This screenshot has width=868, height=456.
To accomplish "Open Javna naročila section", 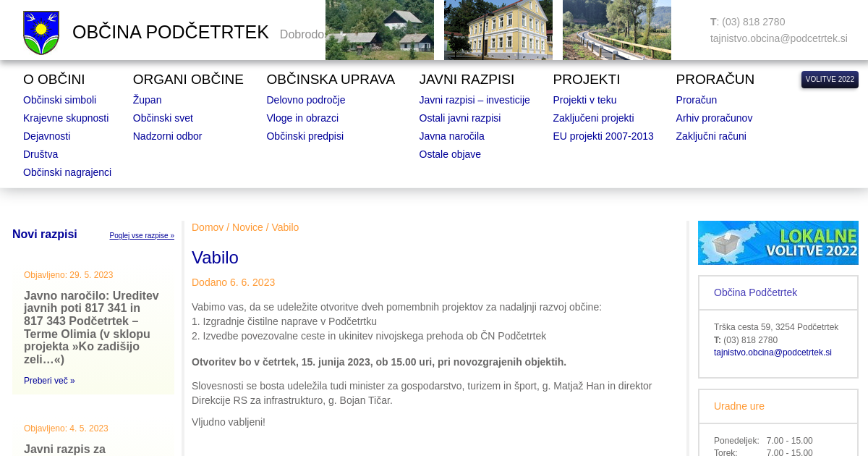I will [x=451, y=136].
